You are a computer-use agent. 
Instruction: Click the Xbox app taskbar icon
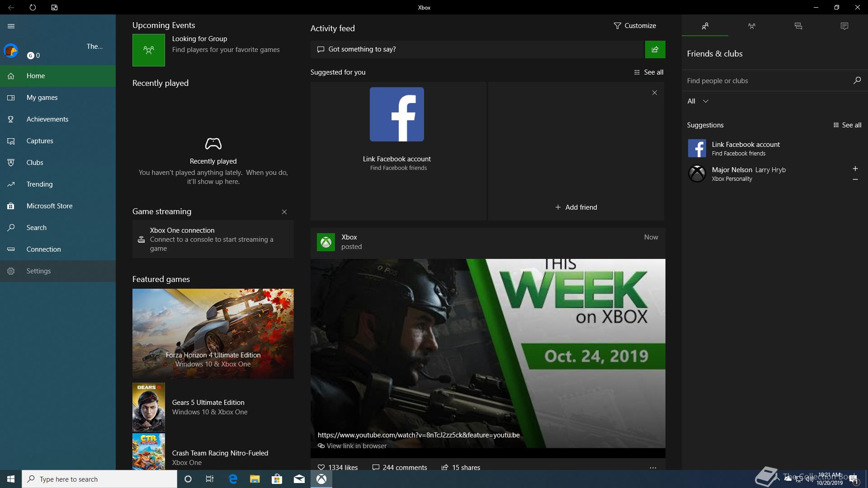point(321,479)
